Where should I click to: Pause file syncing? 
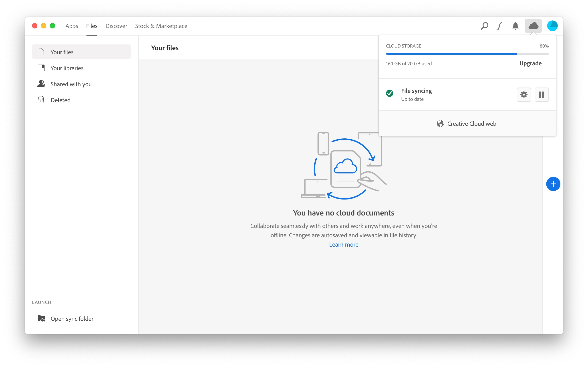541,94
